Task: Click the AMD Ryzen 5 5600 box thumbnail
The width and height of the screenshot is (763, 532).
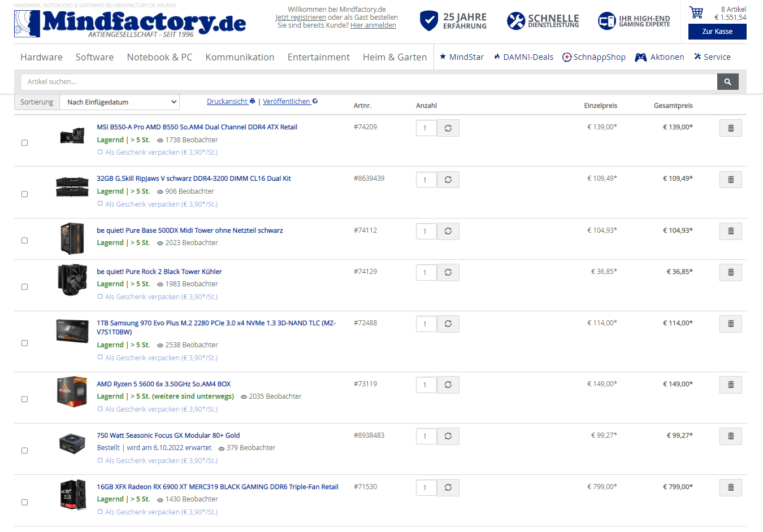Action: coord(72,391)
